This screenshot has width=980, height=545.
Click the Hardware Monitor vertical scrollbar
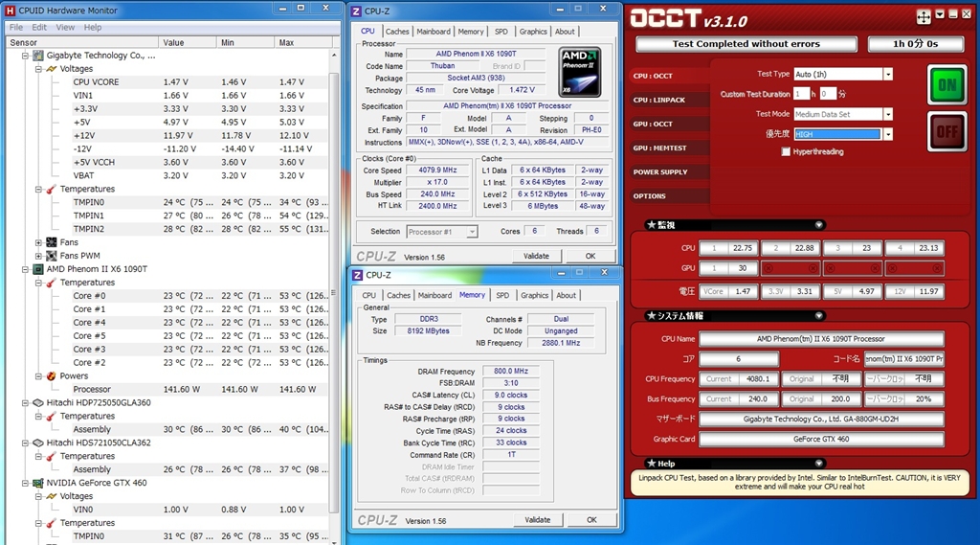click(x=333, y=287)
